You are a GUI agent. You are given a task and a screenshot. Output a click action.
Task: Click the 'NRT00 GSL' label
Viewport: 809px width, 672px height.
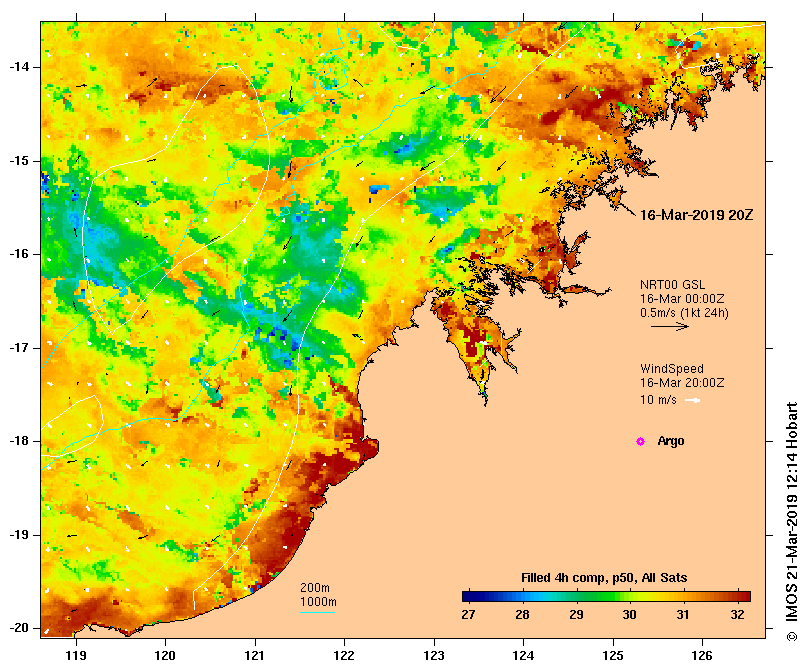click(x=672, y=285)
